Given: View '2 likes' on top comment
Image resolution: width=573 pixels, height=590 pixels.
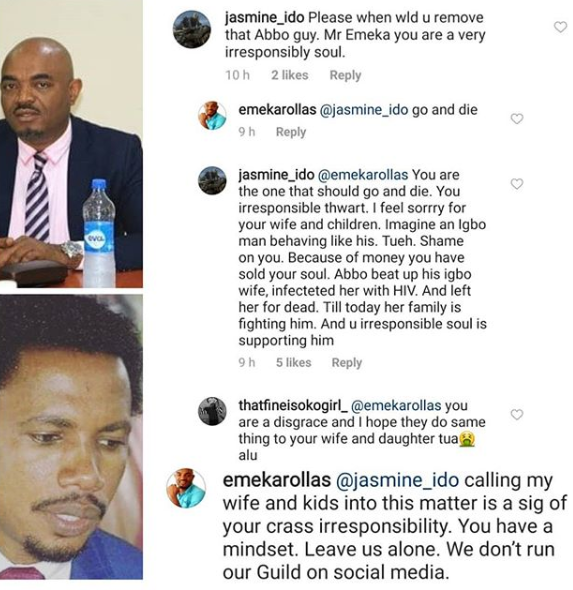Looking at the screenshot, I should point(290,75).
